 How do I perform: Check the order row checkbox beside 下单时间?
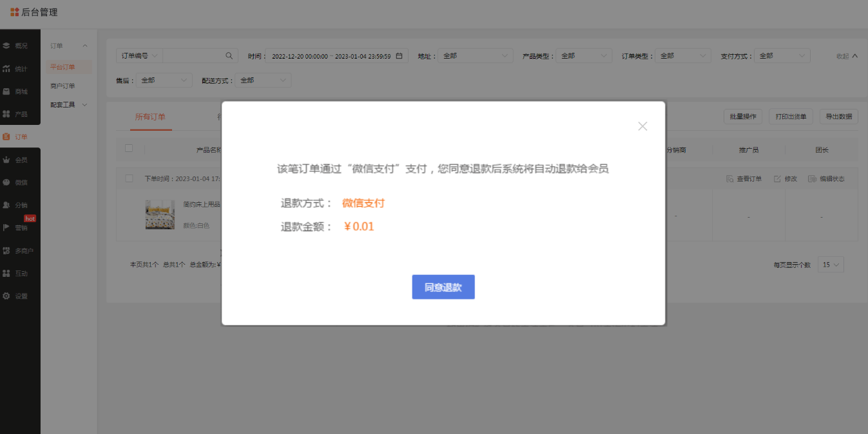pos(129,178)
